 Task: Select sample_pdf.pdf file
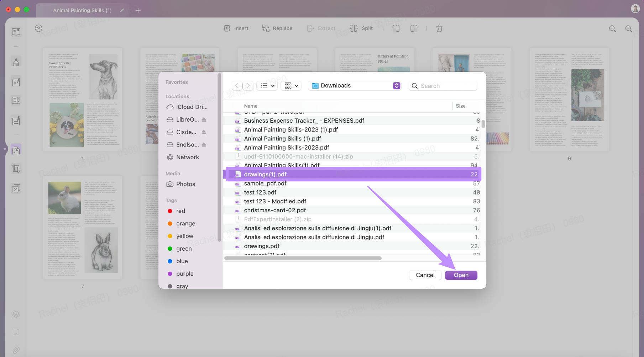352,183
